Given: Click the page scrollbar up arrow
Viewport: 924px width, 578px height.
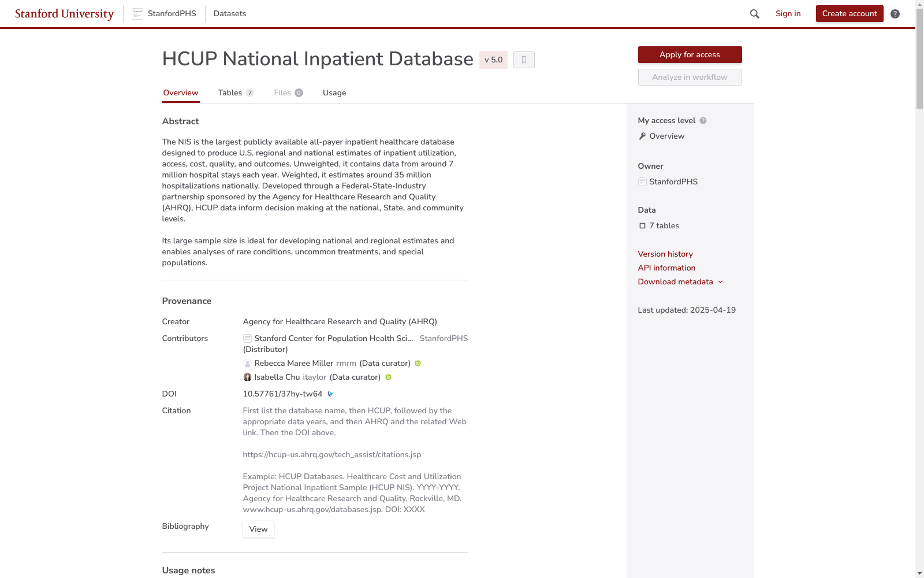Looking at the screenshot, I should (x=919, y=4).
